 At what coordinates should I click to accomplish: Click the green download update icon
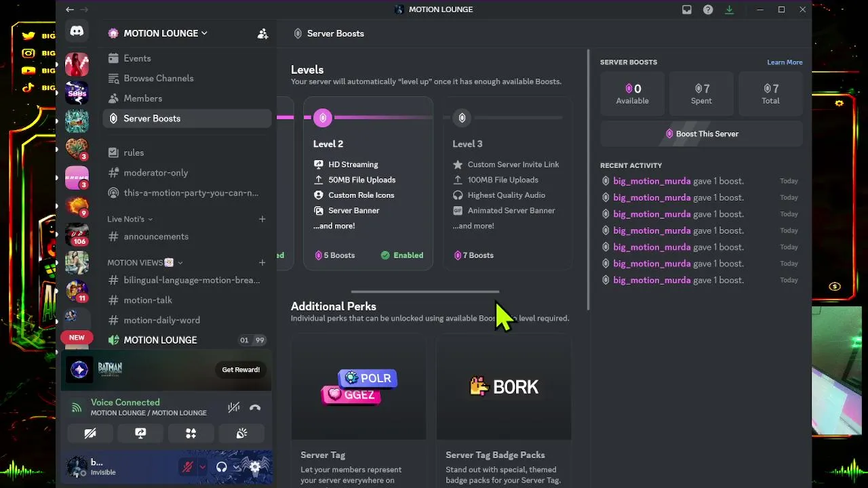(x=730, y=9)
